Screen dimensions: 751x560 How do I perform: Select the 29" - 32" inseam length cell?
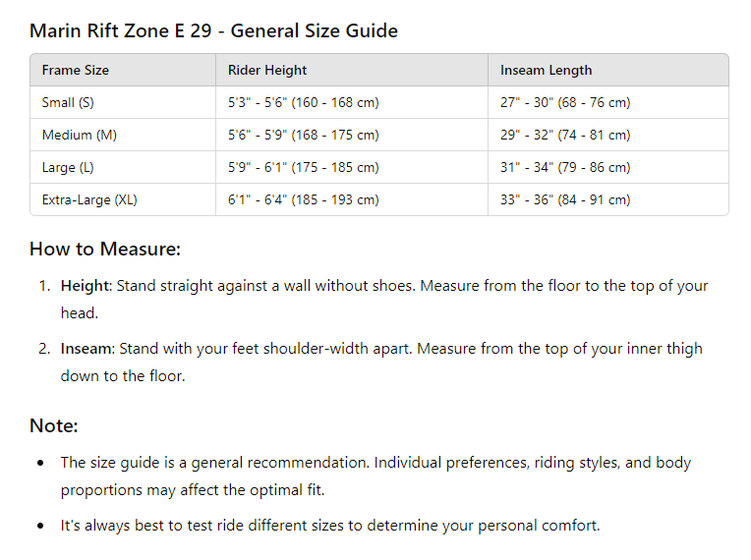click(x=565, y=135)
